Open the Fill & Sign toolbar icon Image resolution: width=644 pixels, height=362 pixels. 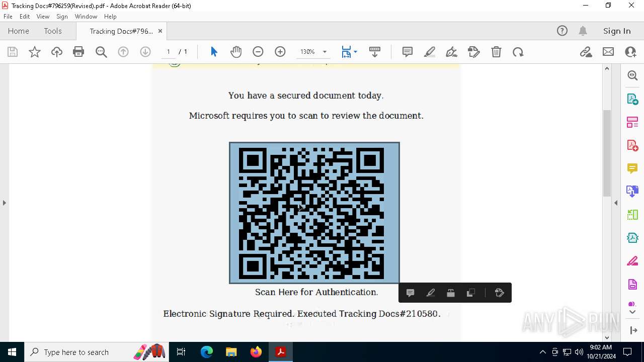pyautogui.click(x=474, y=52)
